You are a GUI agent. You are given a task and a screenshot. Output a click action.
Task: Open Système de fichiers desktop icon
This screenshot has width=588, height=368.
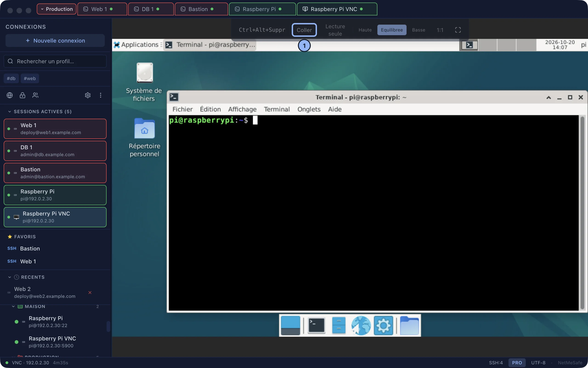144,82
